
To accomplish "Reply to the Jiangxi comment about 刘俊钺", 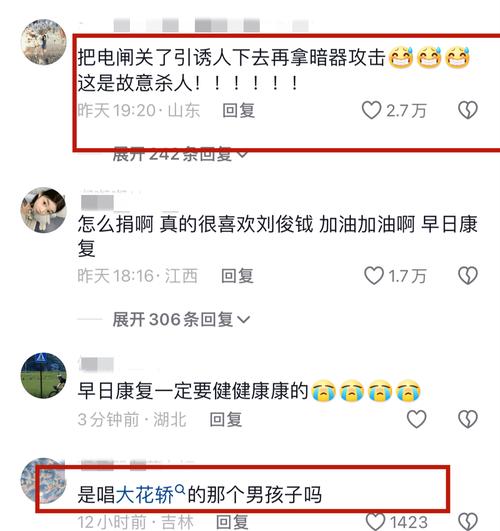I will click(x=237, y=276).
